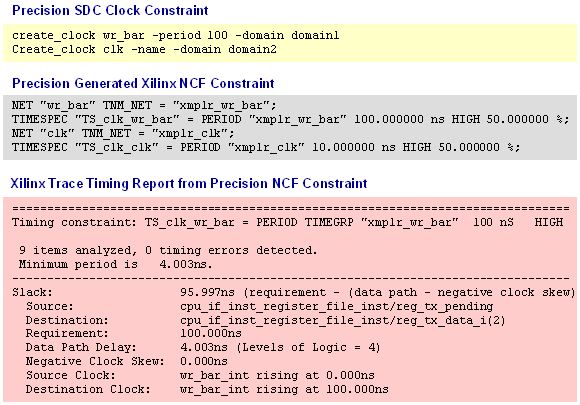Image resolution: width=580 pixels, height=405 pixels.
Task: Click the TIMESPEC "TS_clk_wr_bar" line
Action: [290, 119]
